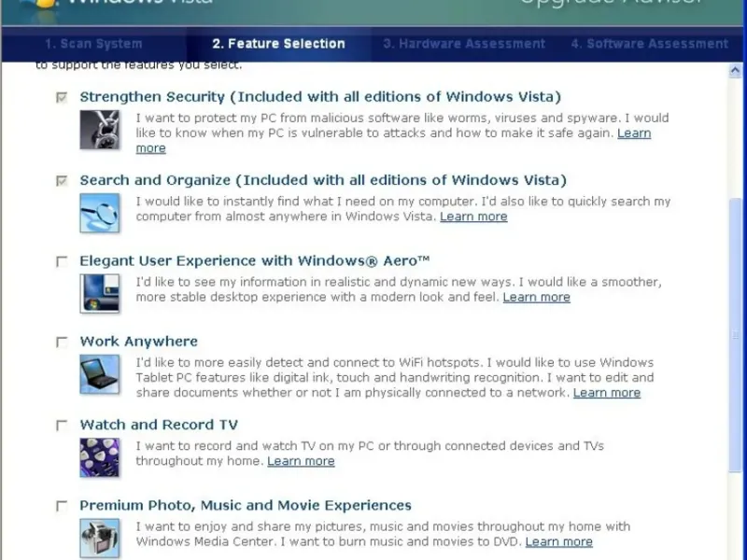Open Learn more under Search and Organize
The image size is (747, 560).
click(473, 217)
